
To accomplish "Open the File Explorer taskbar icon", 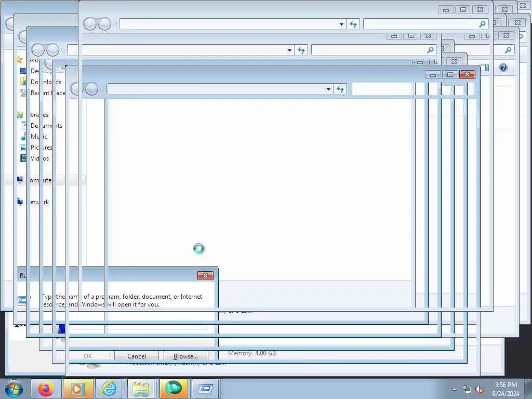I will click(141, 389).
